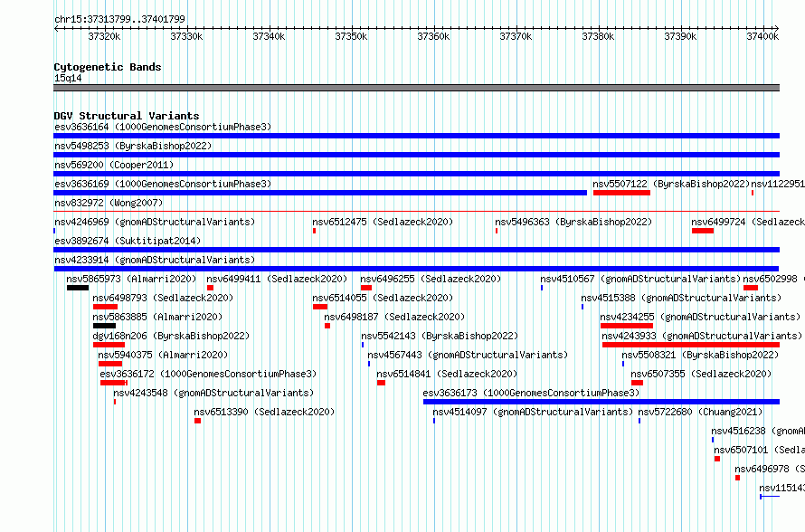805x532 pixels.
Task: Click the red bar of nsv4243933
Action: pyautogui.click(x=691, y=345)
